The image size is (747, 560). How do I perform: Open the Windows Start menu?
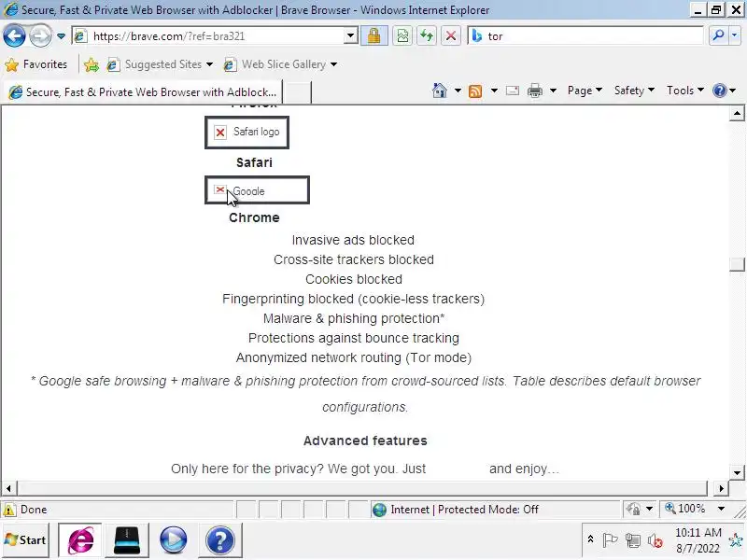pos(25,540)
